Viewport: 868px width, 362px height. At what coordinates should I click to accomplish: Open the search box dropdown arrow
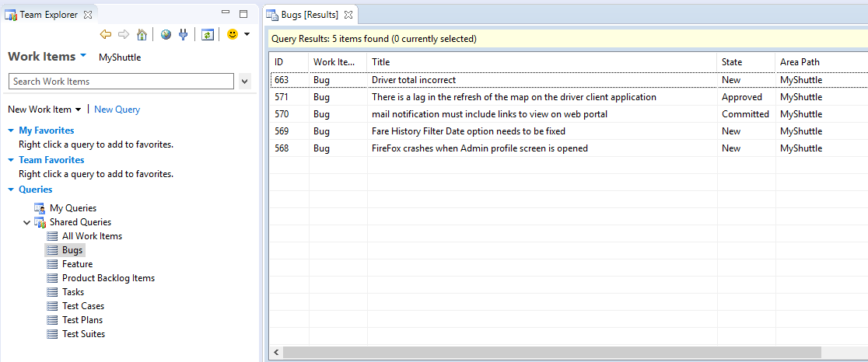pyautogui.click(x=245, y=82)
